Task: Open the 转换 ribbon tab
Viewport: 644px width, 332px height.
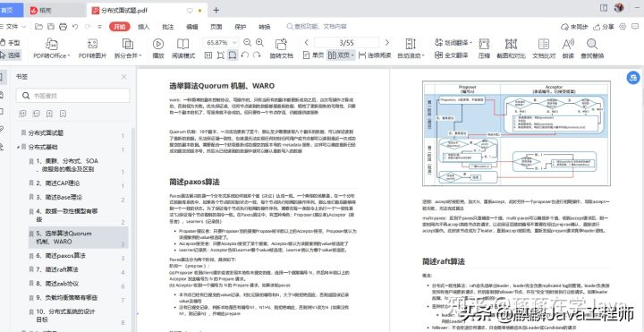Action: tap(265, 27)
